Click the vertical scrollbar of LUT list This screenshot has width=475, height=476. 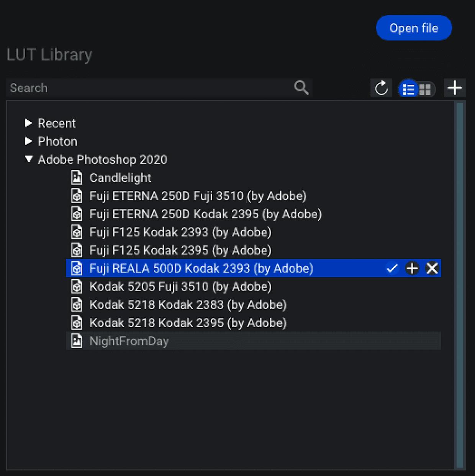(459, 285)
